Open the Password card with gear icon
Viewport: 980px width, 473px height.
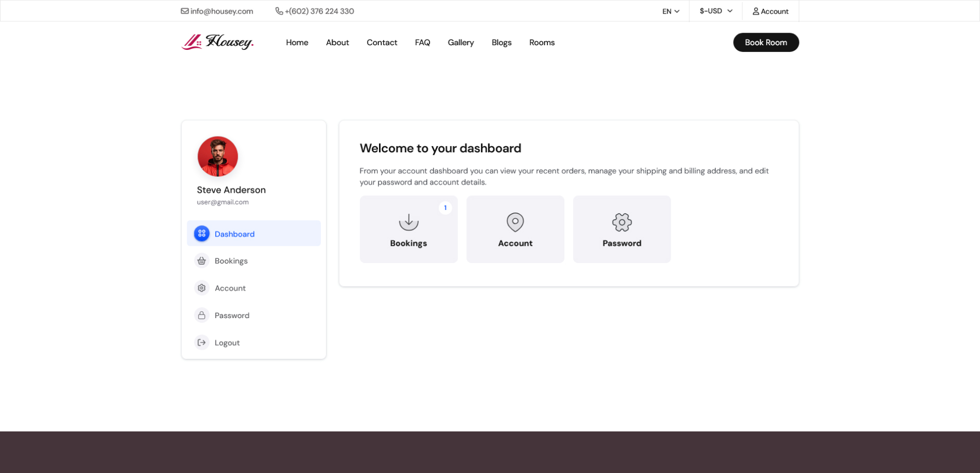pyautogui.click(x=622, y=229)
